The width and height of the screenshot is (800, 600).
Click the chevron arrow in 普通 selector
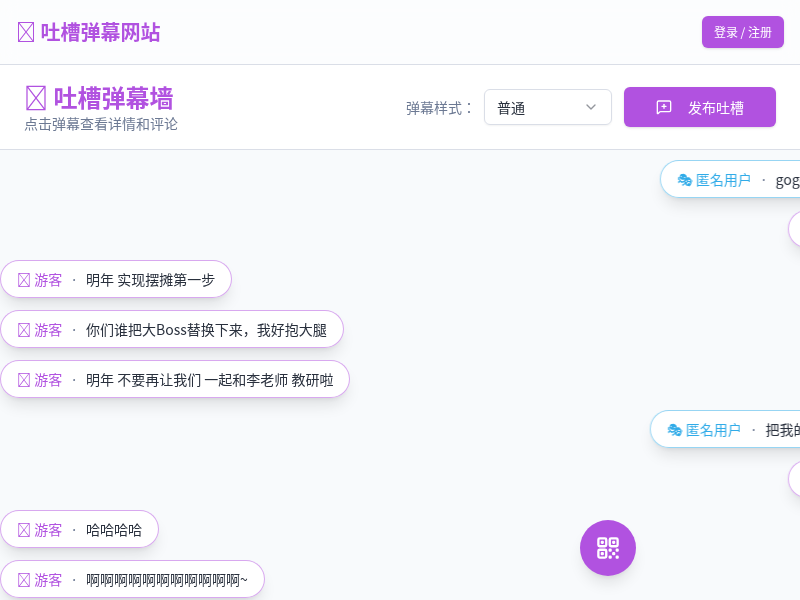(591, 107)
